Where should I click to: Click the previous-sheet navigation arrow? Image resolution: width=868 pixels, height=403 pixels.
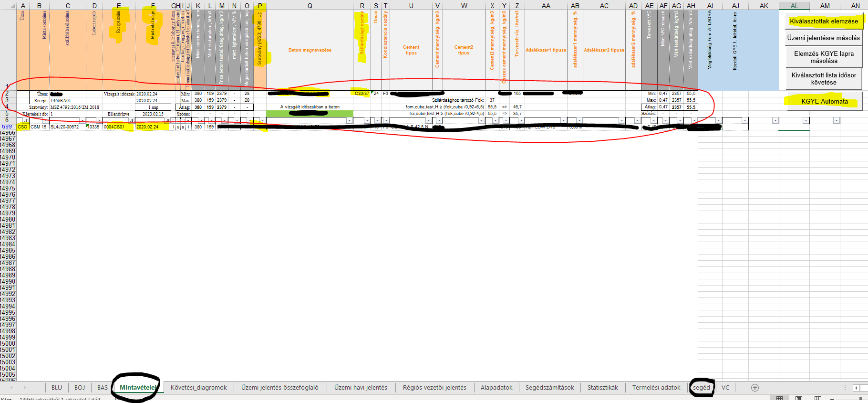(13, 388)
